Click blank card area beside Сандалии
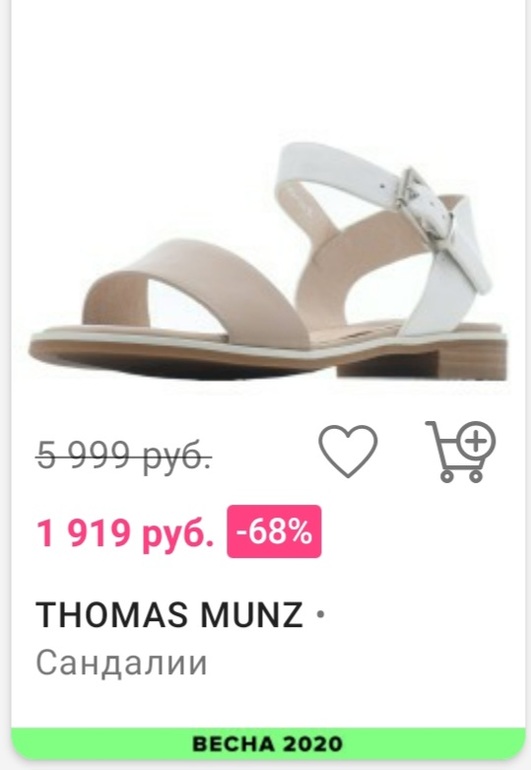Screen dimensions: 531x770 point(363,663)
